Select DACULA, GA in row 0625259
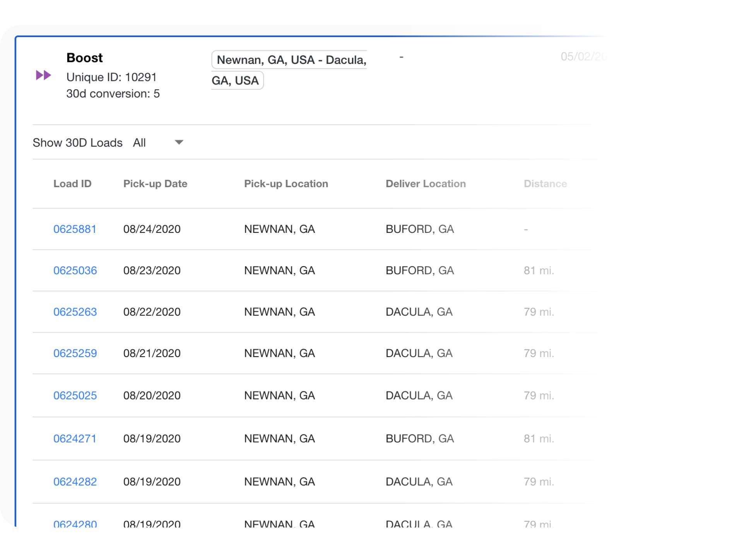 click(419, 353)
